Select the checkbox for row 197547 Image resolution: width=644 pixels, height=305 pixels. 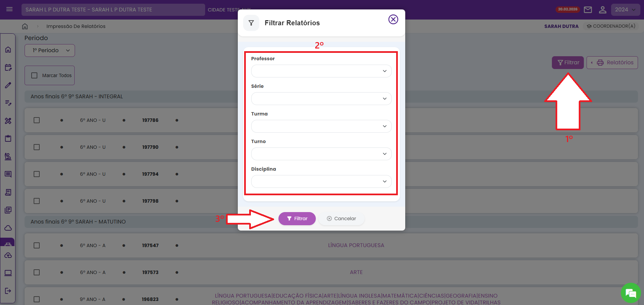click(x=37, y=245)
